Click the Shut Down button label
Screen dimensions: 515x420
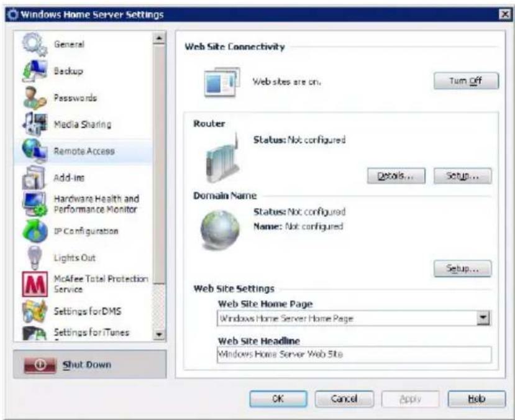point(87,365)
